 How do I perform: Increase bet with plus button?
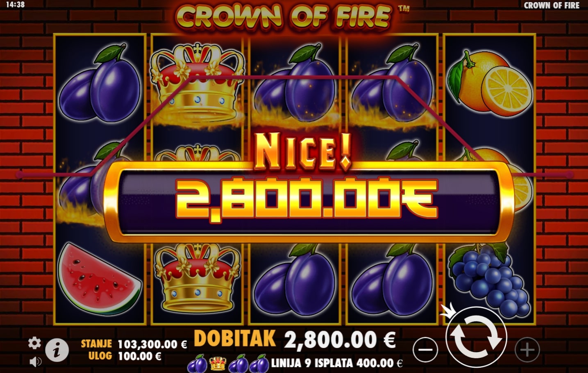click(527, 350)
